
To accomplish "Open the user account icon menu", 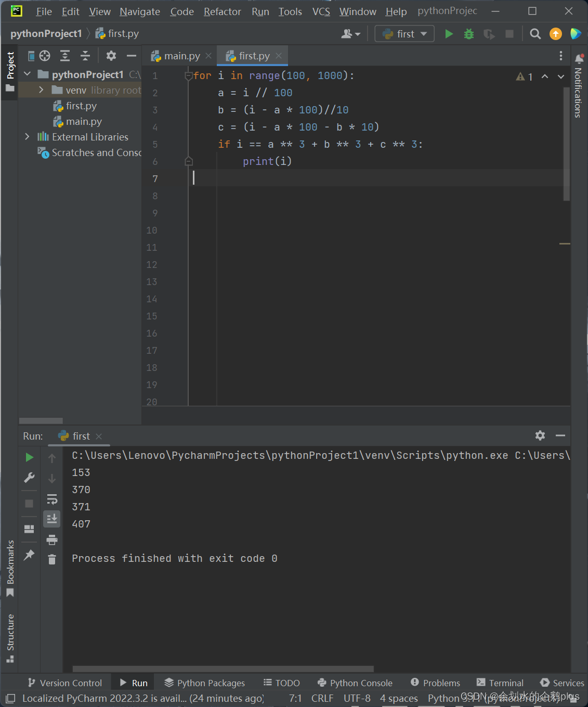I will [x=350, y=34].
